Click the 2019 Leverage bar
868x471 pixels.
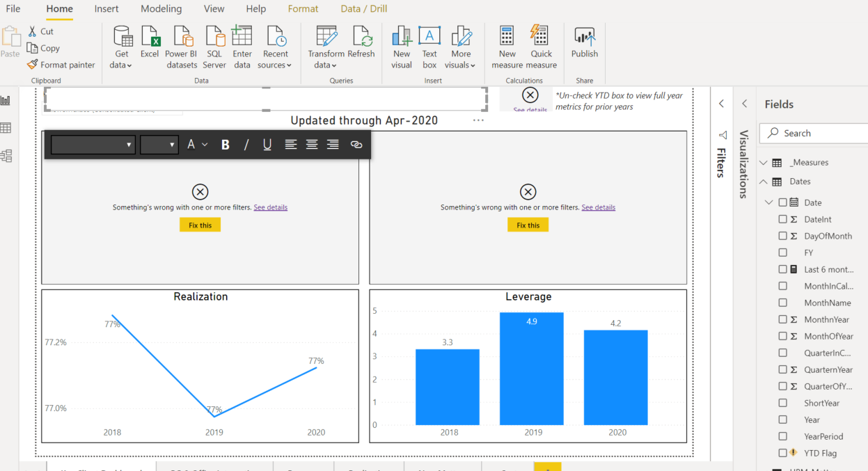[x=532, y=369]
